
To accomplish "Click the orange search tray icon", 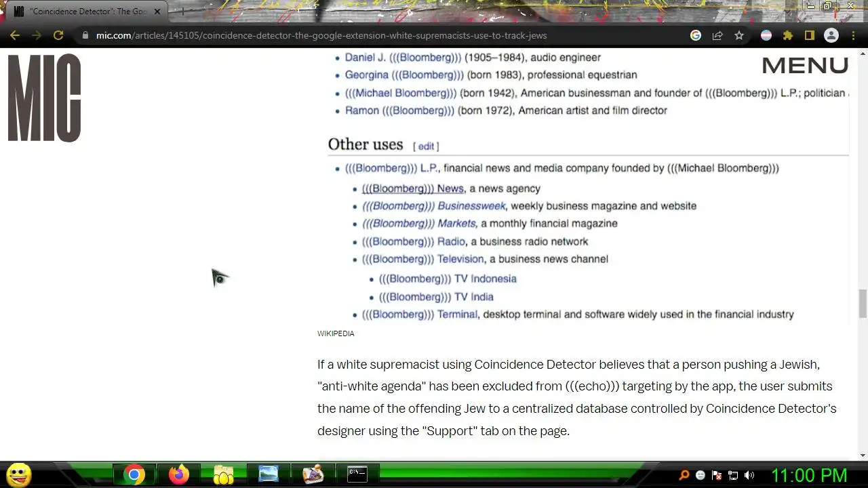I will (x=684, y=475).
